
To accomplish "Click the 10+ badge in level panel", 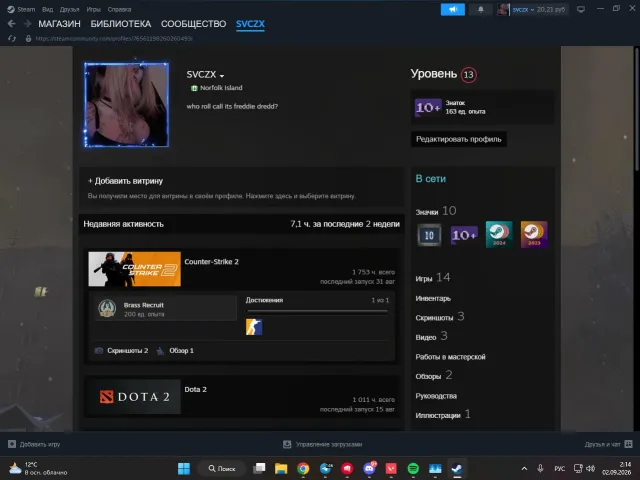I will [x=428, y=107].
